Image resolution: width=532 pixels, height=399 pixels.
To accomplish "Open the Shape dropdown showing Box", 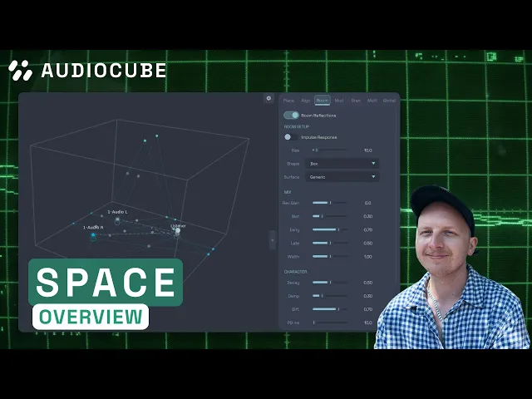I will tap(342, 164).
